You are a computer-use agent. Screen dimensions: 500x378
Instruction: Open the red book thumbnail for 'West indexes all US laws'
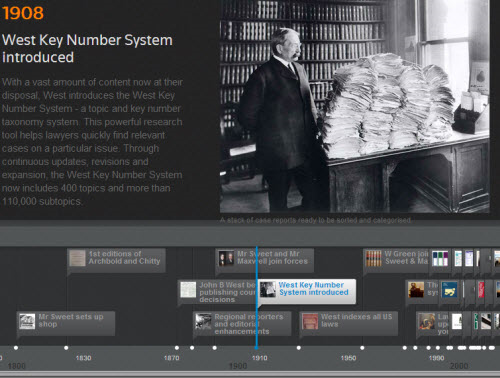(310, 321)
